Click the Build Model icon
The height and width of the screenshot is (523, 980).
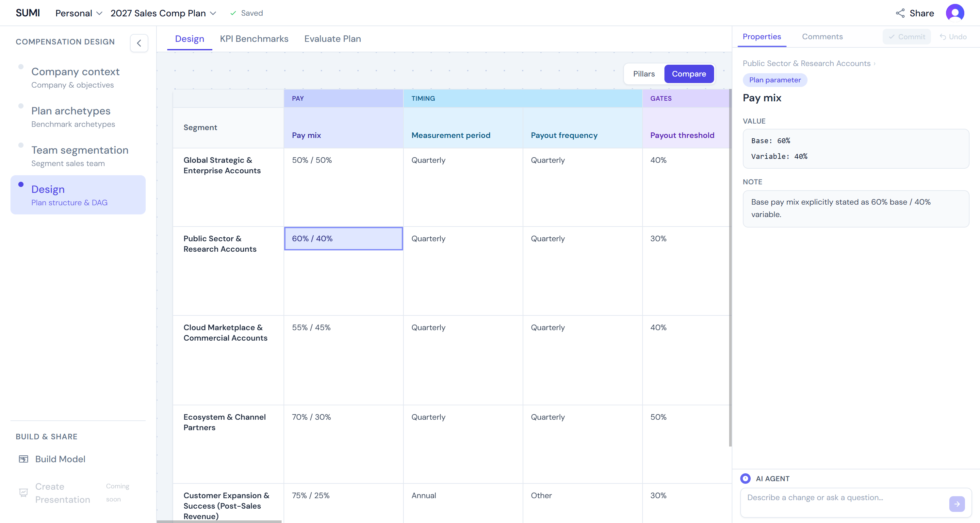coord(24,459)
